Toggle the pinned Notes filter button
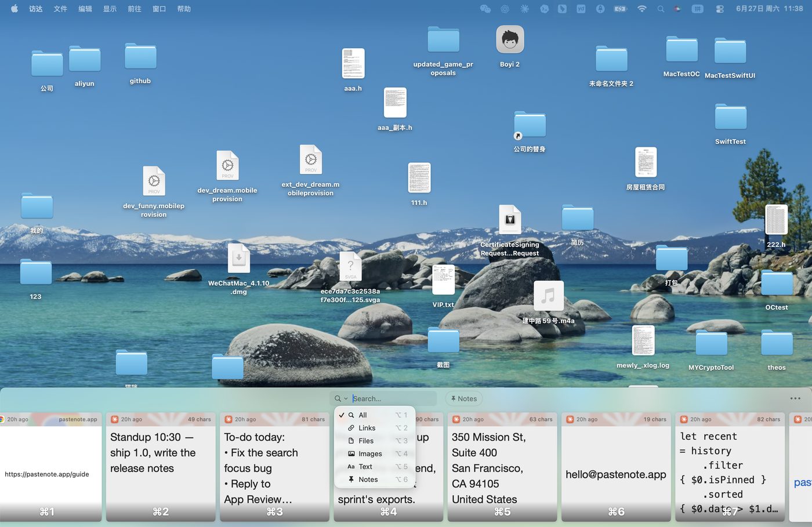Viewport: 812px width, 527px height. tap(464, 399)
